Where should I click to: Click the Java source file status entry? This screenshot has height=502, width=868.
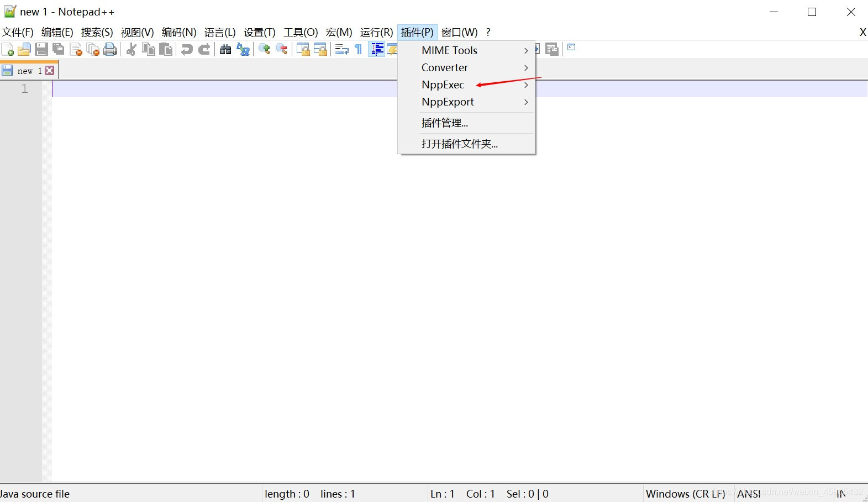click(x=35, y=494)
